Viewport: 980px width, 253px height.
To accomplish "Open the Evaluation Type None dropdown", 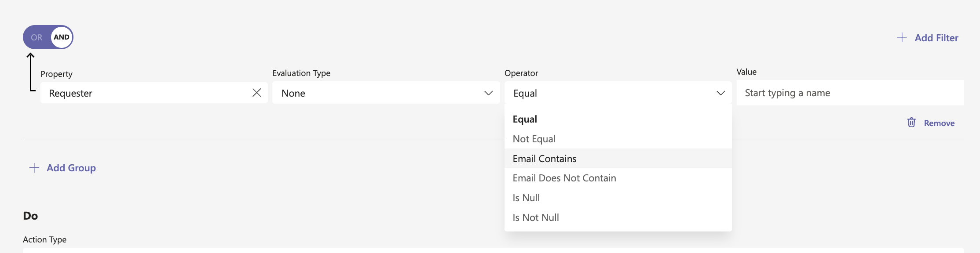I will point(378,93).
